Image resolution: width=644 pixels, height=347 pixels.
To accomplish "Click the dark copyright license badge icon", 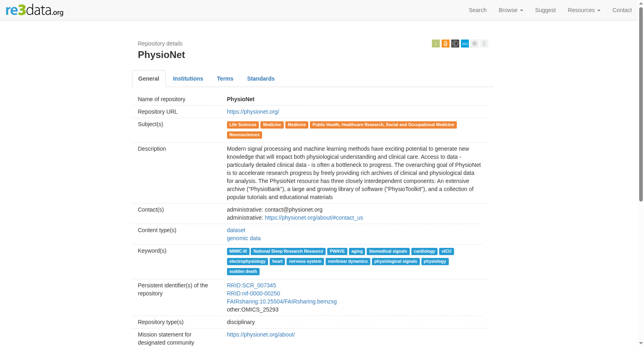I will click(455, 44).
